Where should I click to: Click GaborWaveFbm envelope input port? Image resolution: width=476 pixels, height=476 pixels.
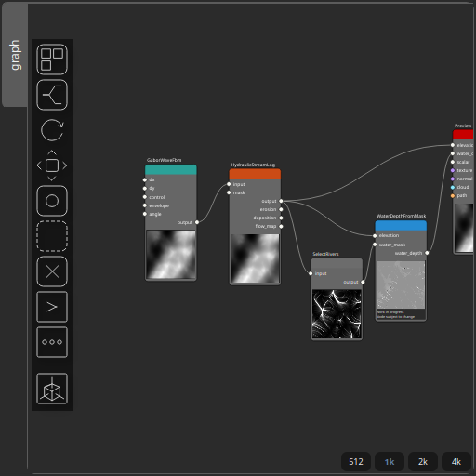(145, 205)
